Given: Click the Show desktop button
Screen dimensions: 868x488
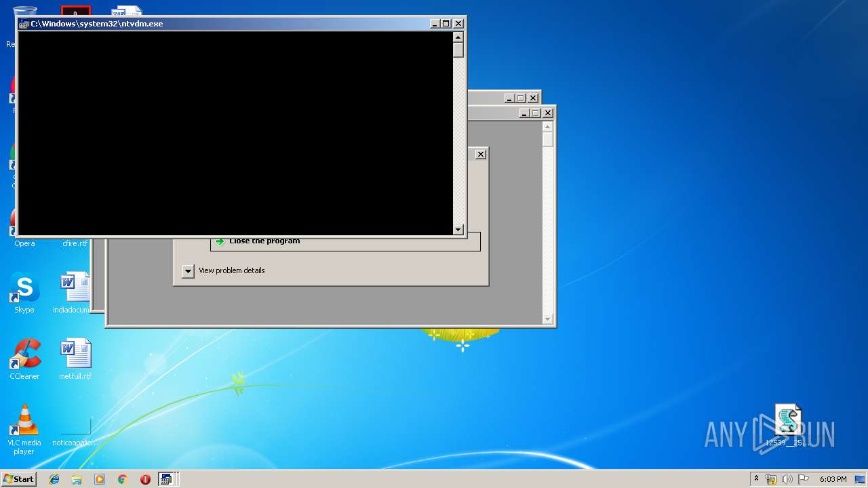Looking at the screenshot, I should pos(861,479).
